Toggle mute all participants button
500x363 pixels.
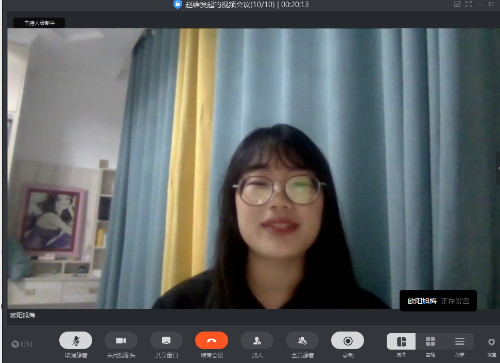pyautogui.click(x=302, y=341)
